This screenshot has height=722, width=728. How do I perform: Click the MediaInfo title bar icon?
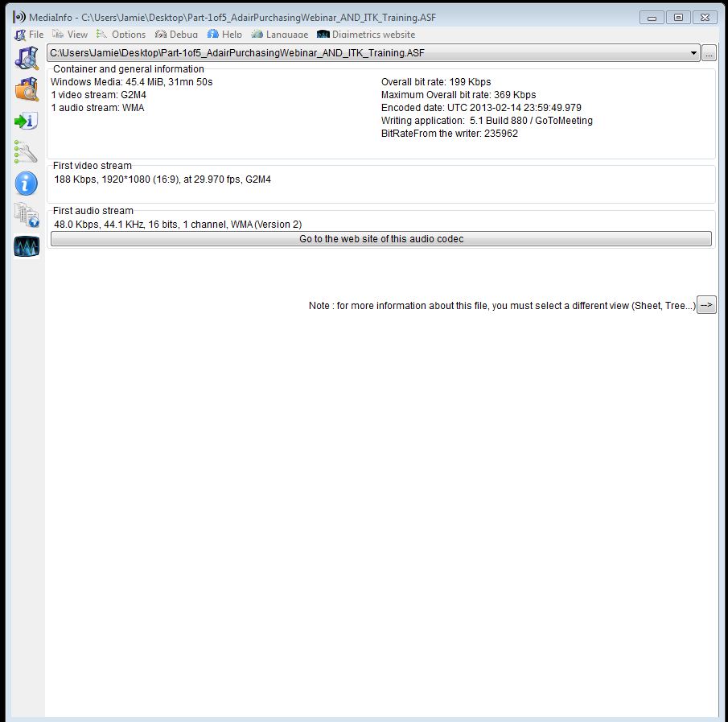coord(19,17)
